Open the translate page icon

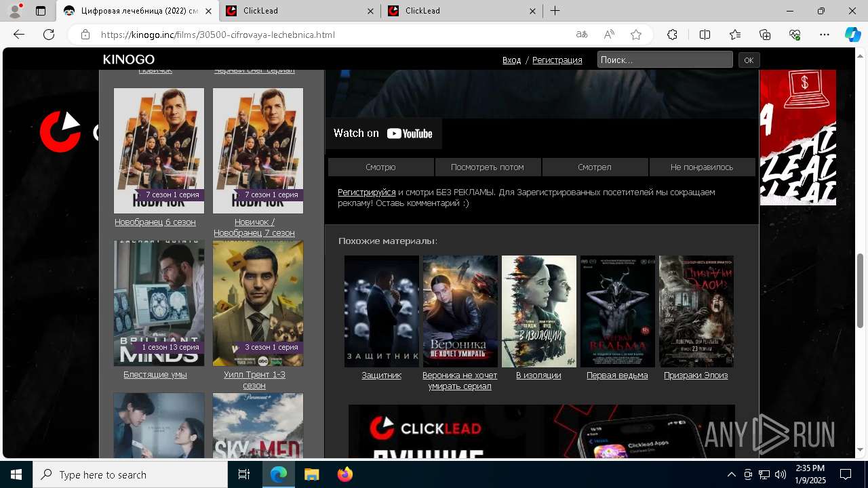(582, 35)
